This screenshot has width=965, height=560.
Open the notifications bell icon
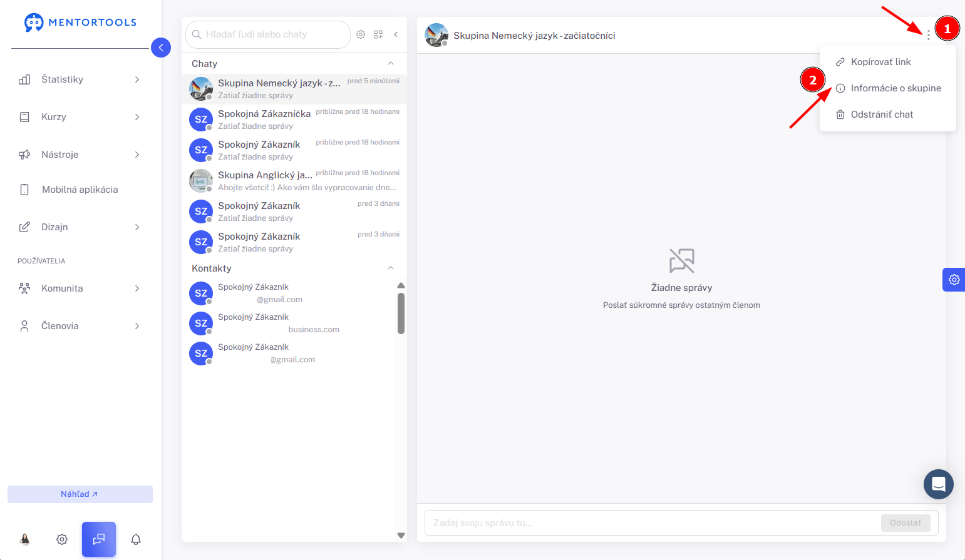click(136, 539)
